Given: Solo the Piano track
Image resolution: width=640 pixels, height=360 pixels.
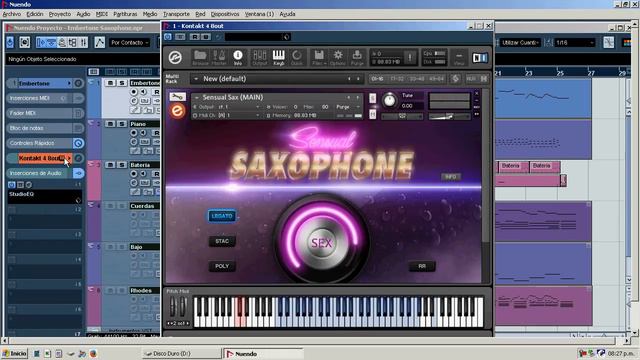Looking at the screenshot, I should click(x=121, y=124).
